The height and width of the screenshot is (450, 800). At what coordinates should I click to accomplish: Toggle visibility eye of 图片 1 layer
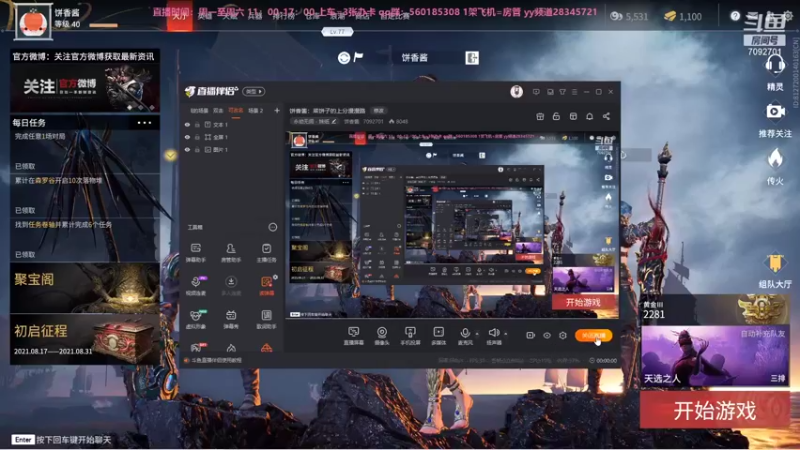pyautogui.click(x=187, y=149)
